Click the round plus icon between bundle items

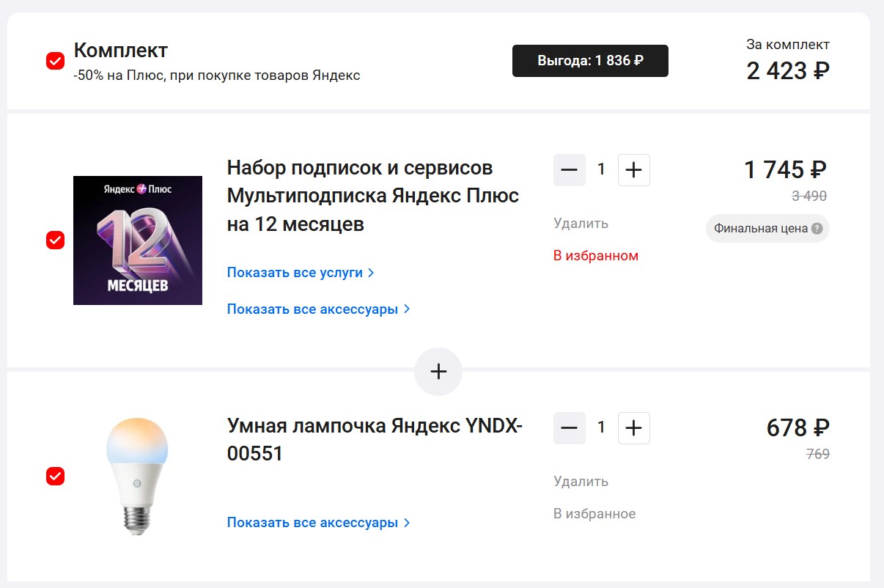[x=438, y=372]
